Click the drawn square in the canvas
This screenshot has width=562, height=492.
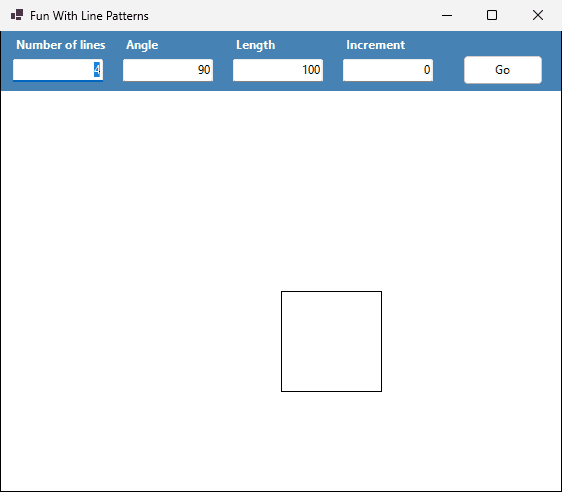pos(332,341)
